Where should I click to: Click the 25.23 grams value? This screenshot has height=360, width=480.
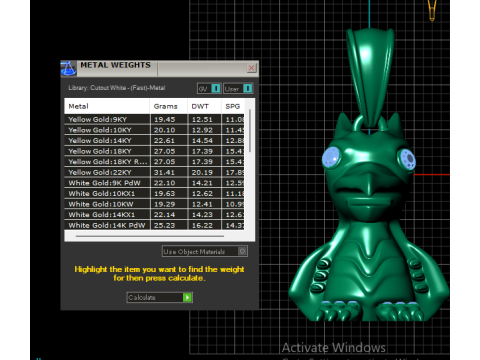pos(164,225)
